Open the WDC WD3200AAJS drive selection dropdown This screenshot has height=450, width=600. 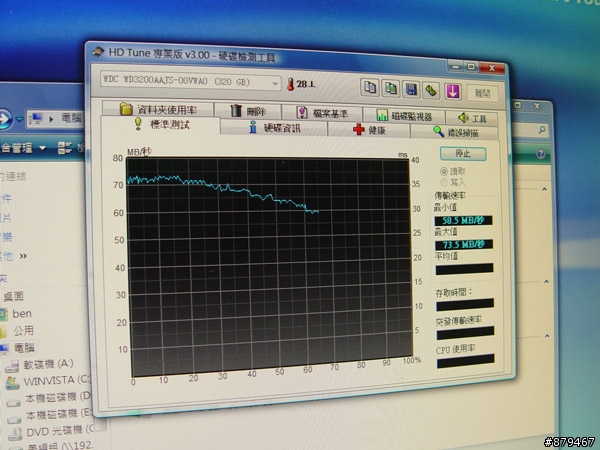190,81
